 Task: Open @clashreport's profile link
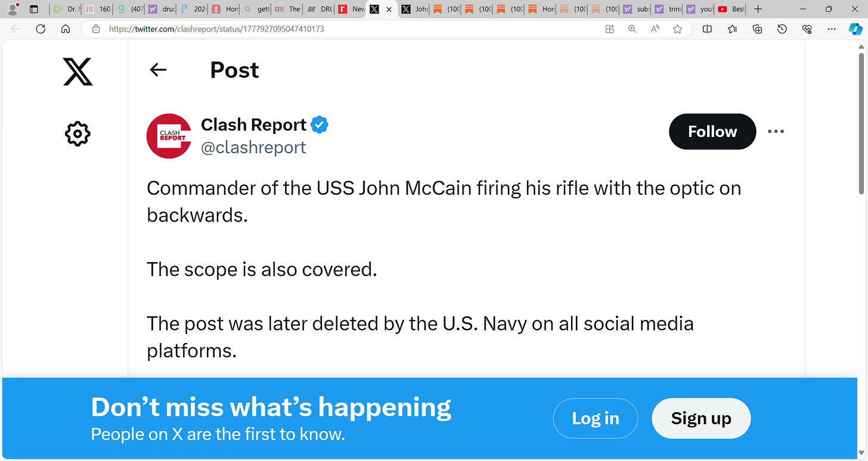coord(254,147)
